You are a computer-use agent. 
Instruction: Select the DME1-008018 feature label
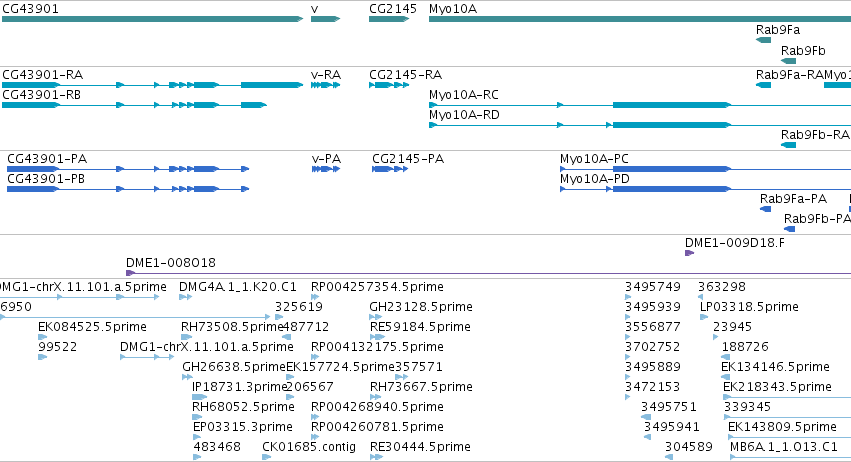[x=171, y=263]
